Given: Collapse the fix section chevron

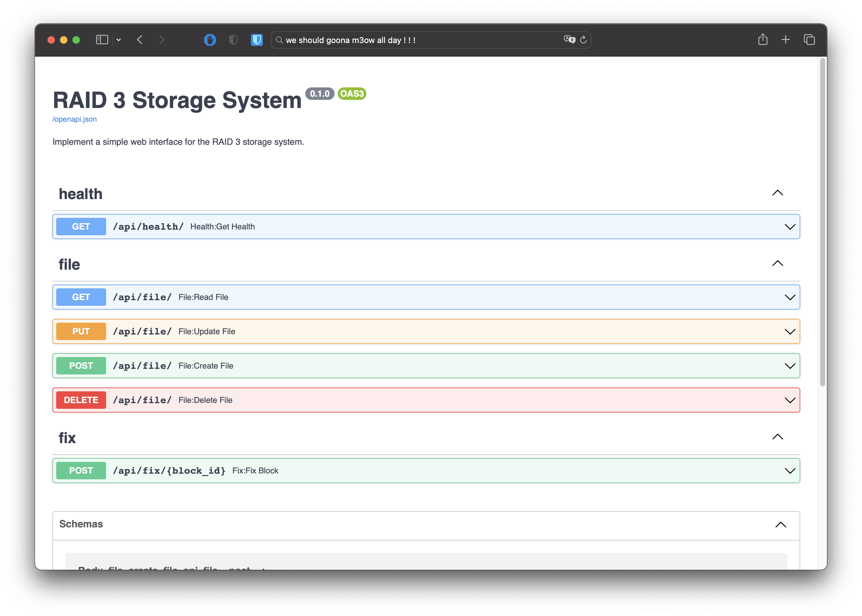Looking at the screenshot, I should [777, 437].
